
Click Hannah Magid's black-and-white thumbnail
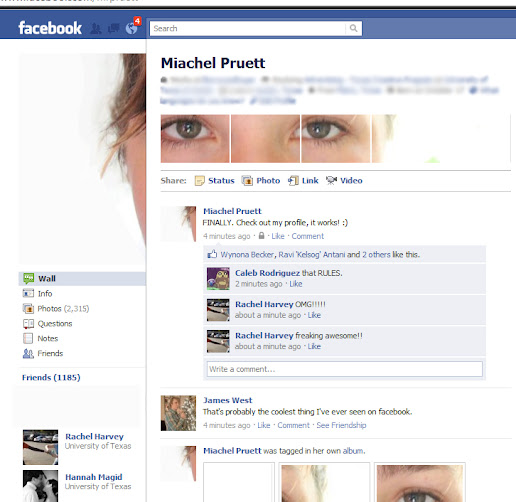point(40,486)
